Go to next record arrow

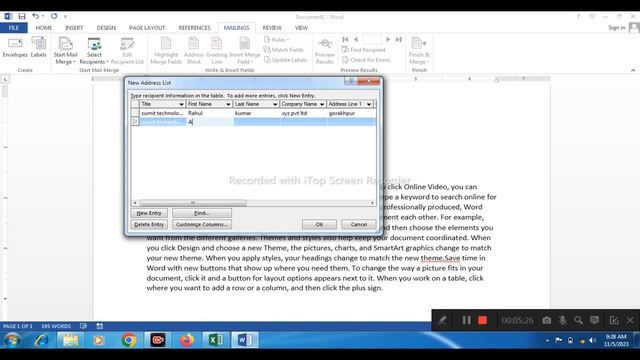pos(388,40)
